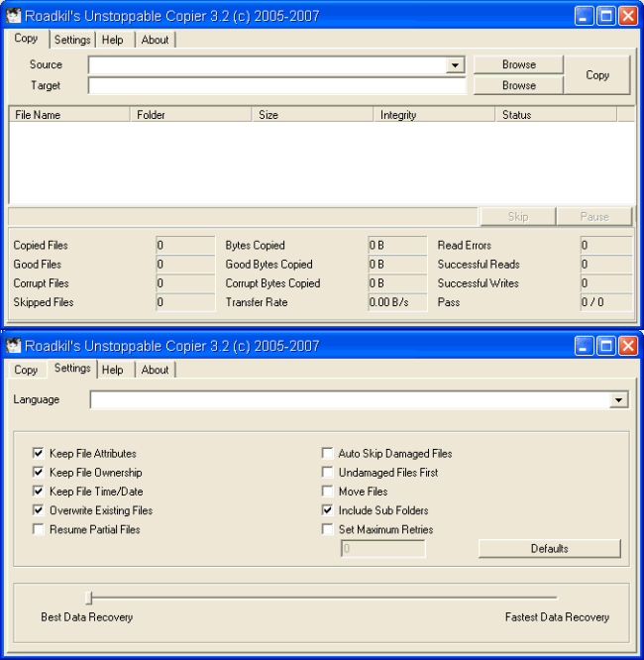Uncheck Keep File Ownership
The height and width of the screenshot is (660, 644).
tap(39, 472)
